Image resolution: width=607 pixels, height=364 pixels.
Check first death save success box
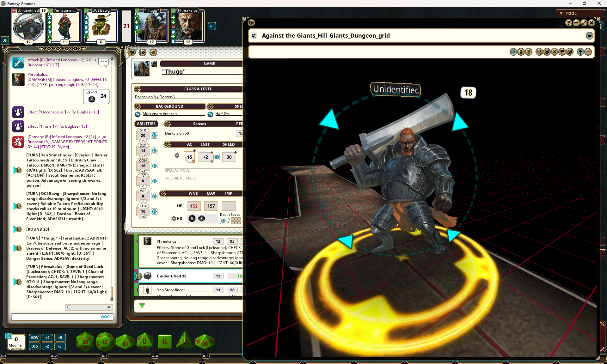click(233, 219)
